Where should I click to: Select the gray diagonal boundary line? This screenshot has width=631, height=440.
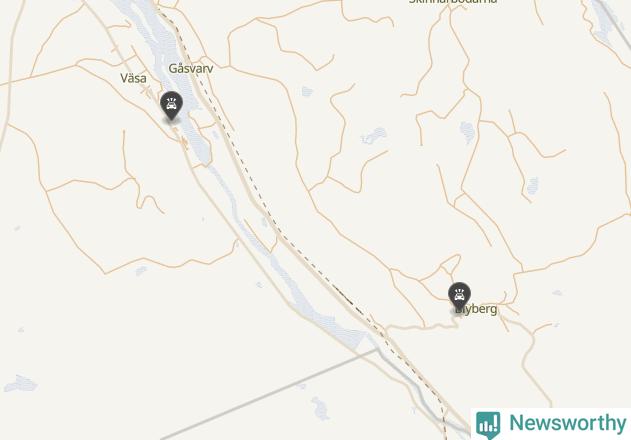(x=269, y=395)
